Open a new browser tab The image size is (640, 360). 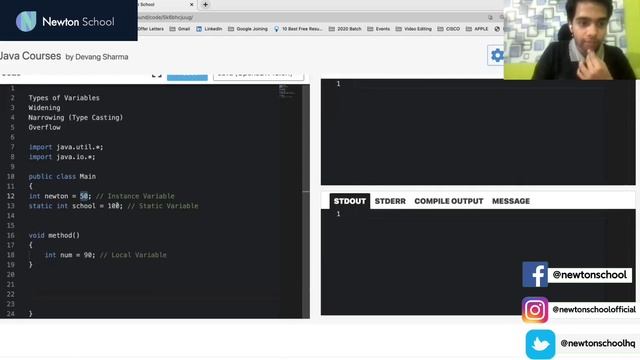(x=205, y=4)
